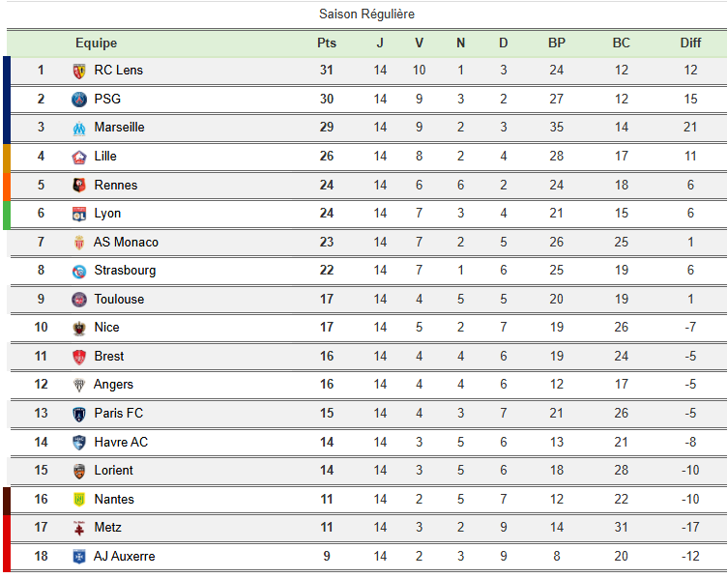Click the RC Lens club crest icon
728x578 pixels.
(x=79, y=71)
